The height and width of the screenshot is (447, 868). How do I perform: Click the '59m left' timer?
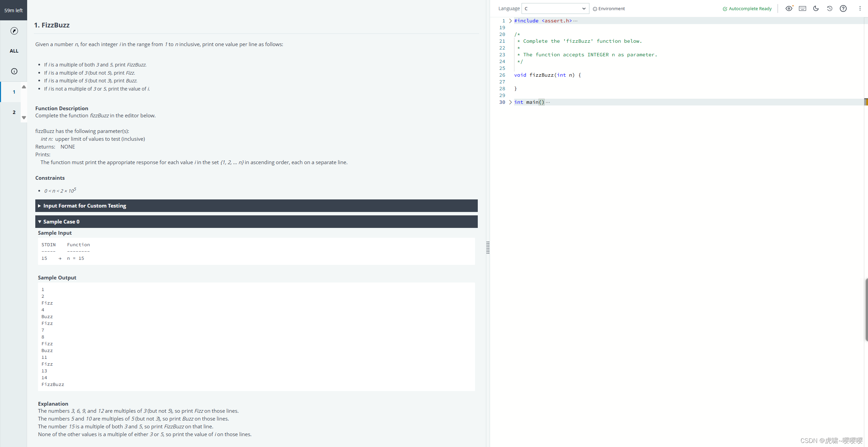[14, 10]
